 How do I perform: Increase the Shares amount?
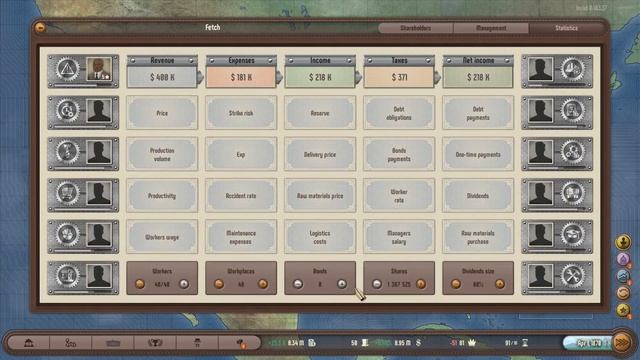[420, 284]
